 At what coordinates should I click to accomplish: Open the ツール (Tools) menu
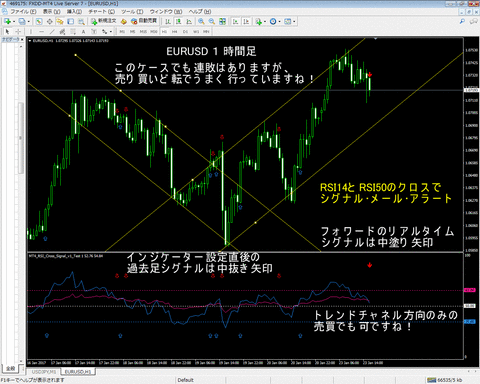[132, 12]
